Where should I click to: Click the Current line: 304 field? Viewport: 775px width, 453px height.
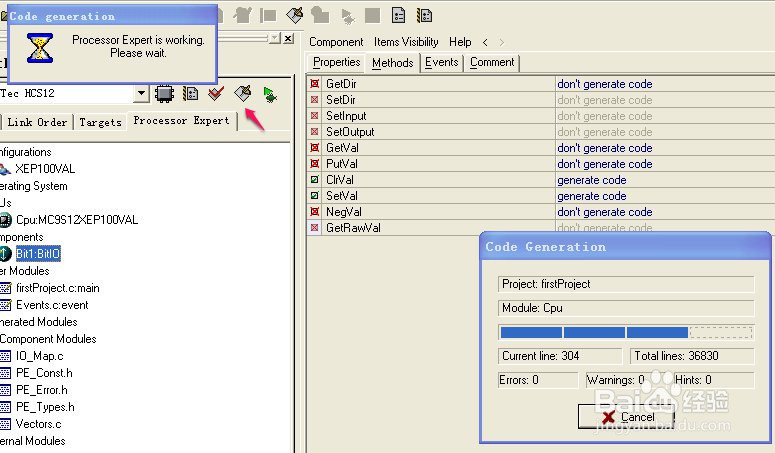tap(560, 356)
